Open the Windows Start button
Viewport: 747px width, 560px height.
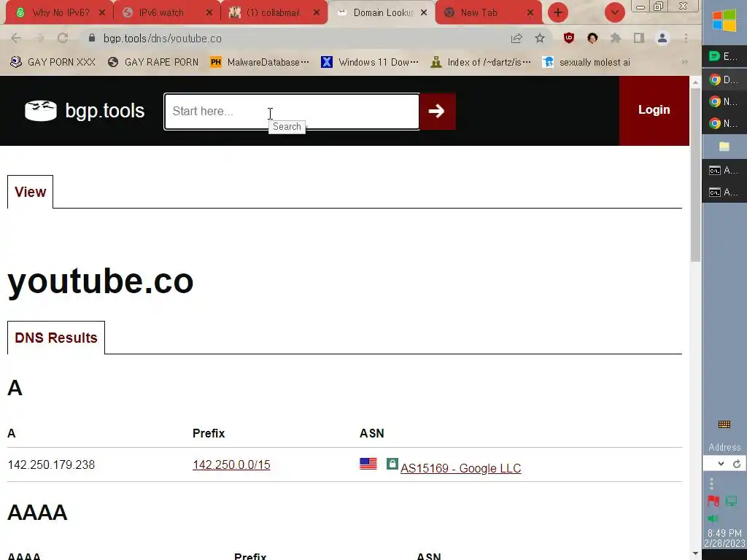(724, 21)
